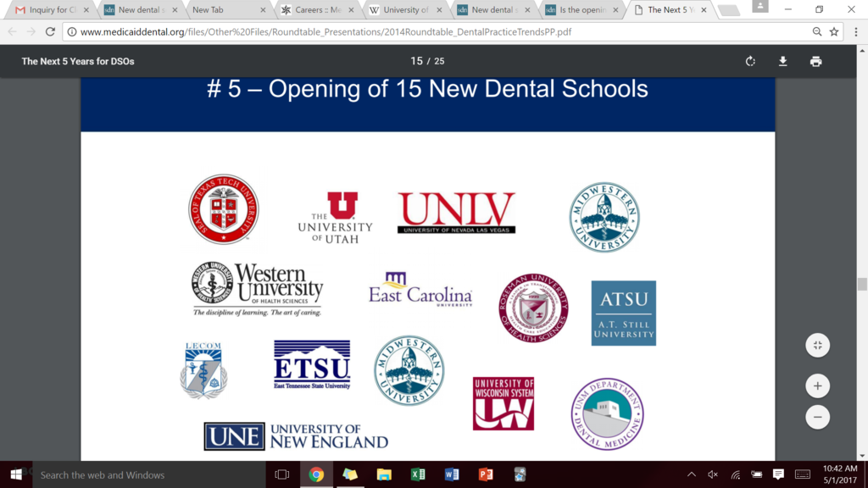The image size is (868, 488).
Task: Print the PDF document
Action: pos(815,61)
